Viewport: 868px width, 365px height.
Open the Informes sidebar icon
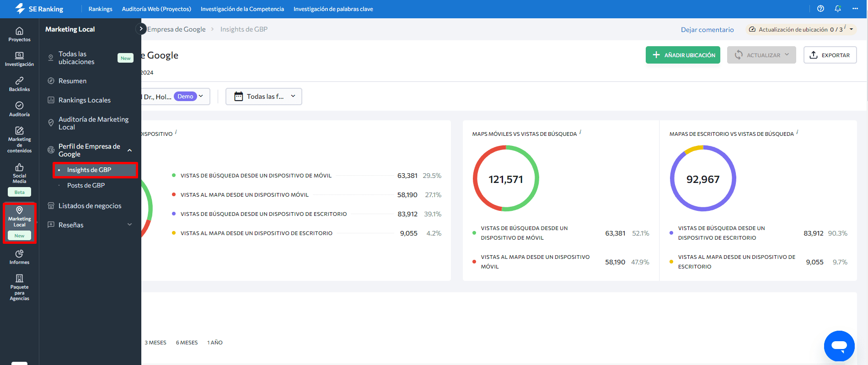coord(19,257)
